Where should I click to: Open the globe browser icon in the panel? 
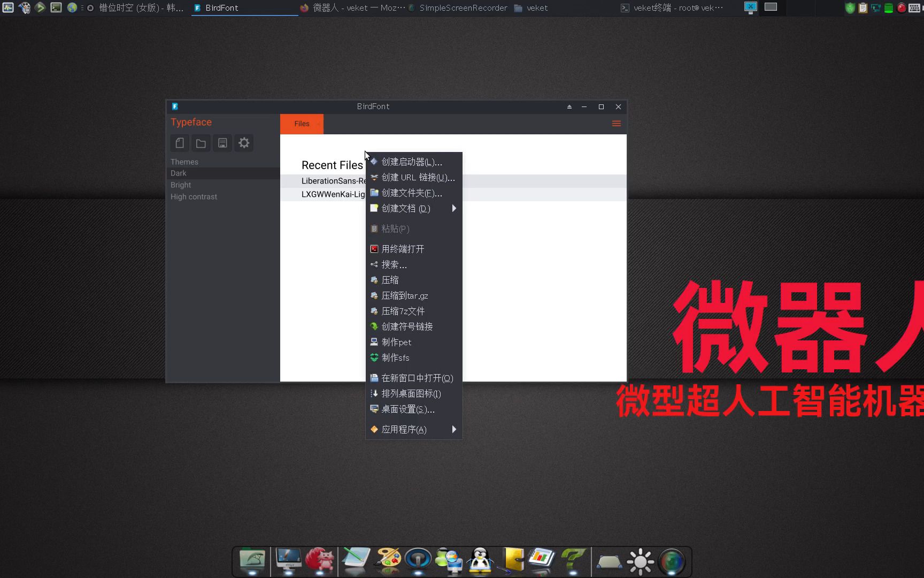click(72, 7)
